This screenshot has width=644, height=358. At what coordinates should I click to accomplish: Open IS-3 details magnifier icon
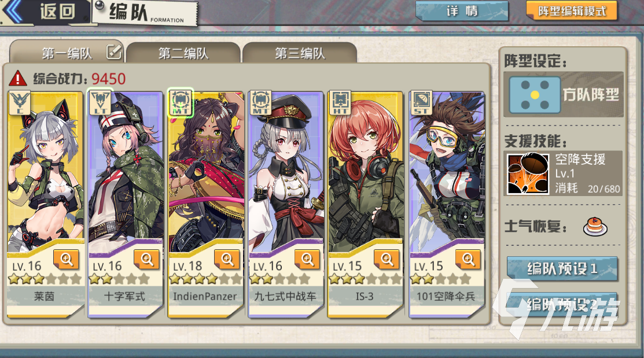click(x=387, y=260)
